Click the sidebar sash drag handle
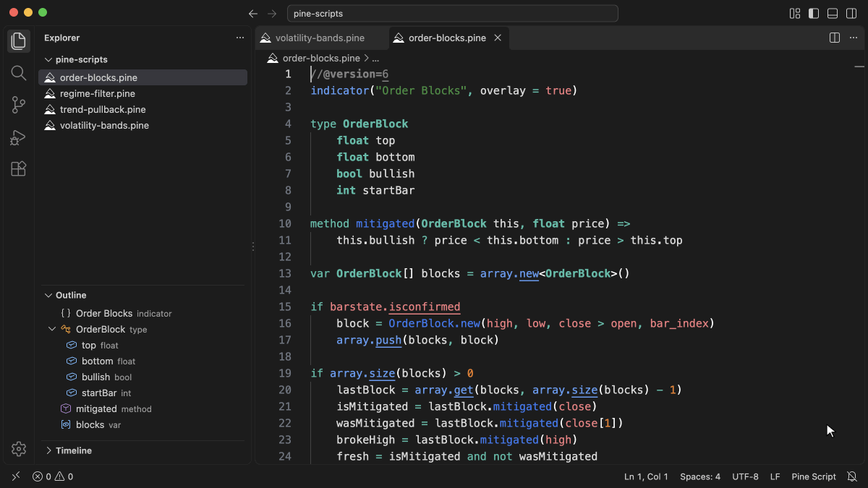This screenshot has height=488, width=868. tap(252, 247)
